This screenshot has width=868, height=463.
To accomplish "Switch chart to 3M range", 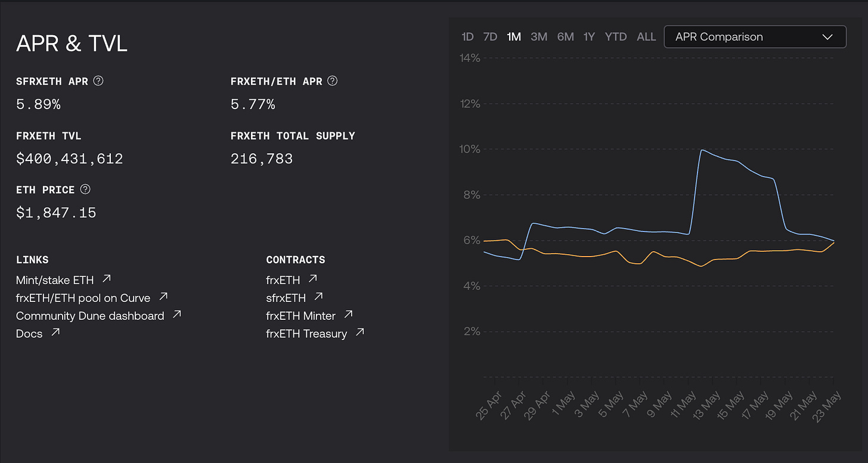I will (539, 37).
